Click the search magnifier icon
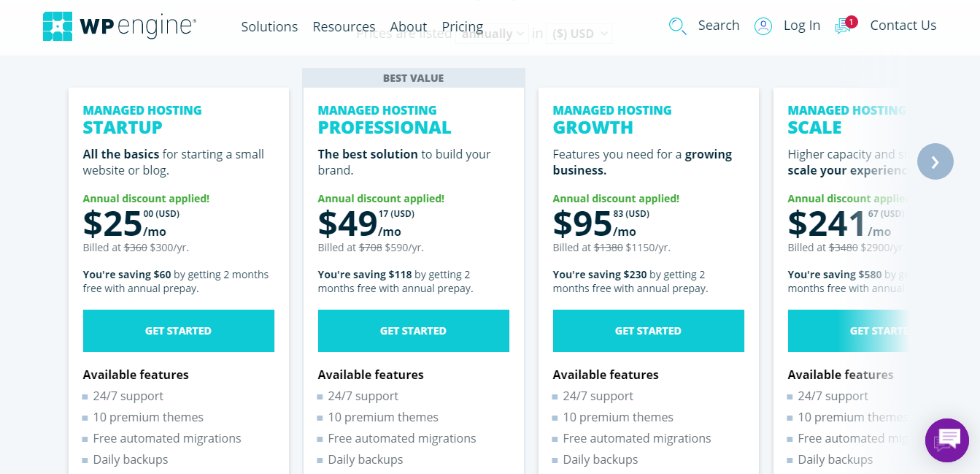Viewport: 980px width, 474px height. (678, 26)
